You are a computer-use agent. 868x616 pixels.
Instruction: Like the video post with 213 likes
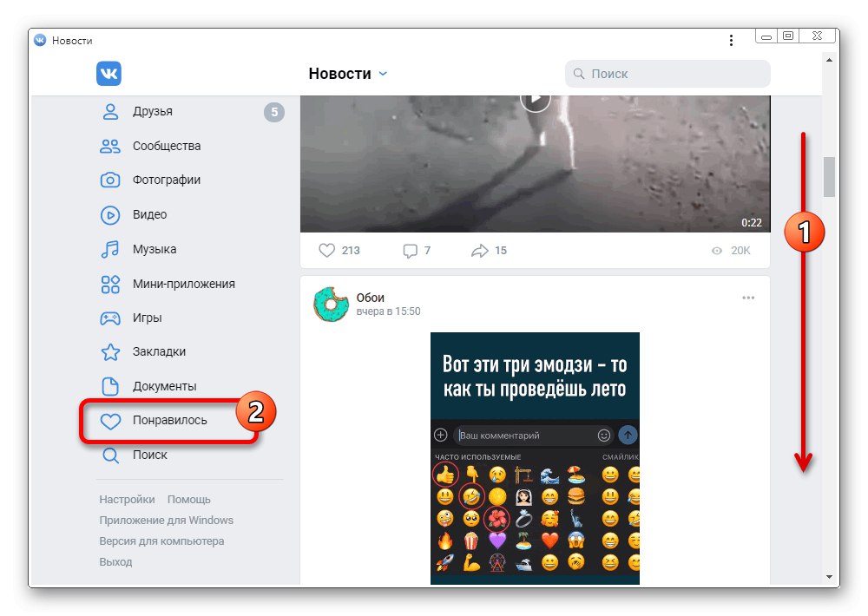click(339, 251)
